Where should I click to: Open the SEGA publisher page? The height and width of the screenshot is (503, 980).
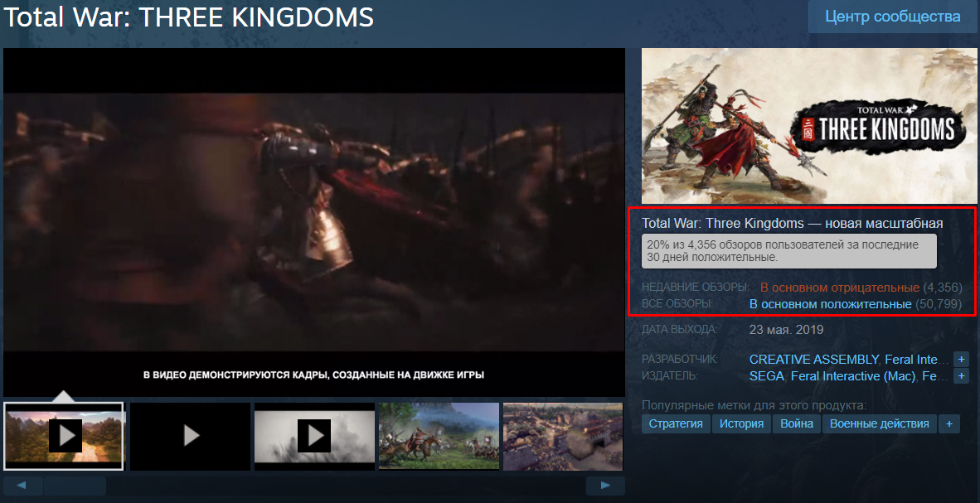[767, 376]
